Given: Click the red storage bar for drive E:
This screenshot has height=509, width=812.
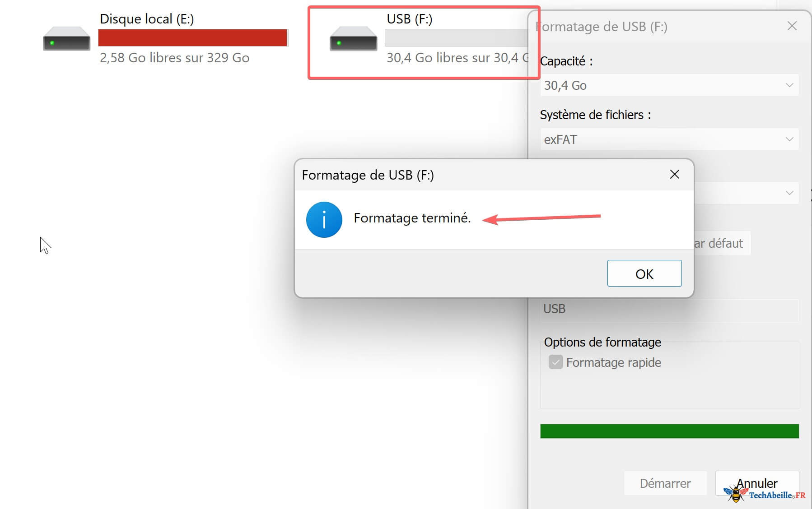Looking at the screenshot, I should pos(192,38).
